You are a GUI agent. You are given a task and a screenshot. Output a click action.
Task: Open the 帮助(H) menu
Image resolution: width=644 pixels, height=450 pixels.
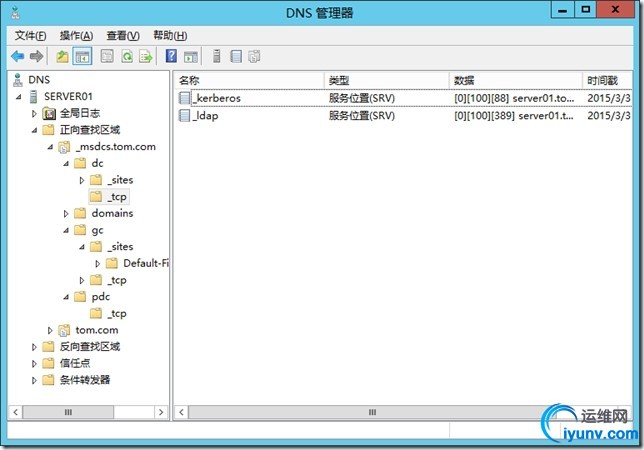[x=170, y=36]
